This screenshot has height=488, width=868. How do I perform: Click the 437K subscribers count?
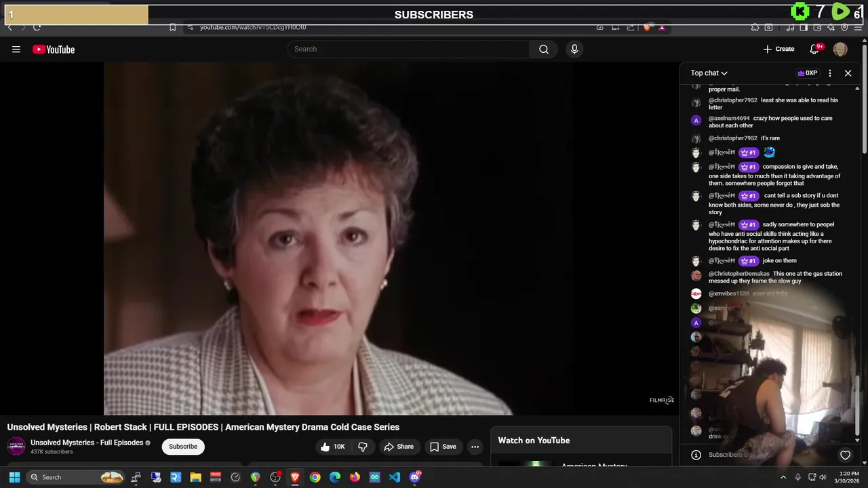point(52,452)
